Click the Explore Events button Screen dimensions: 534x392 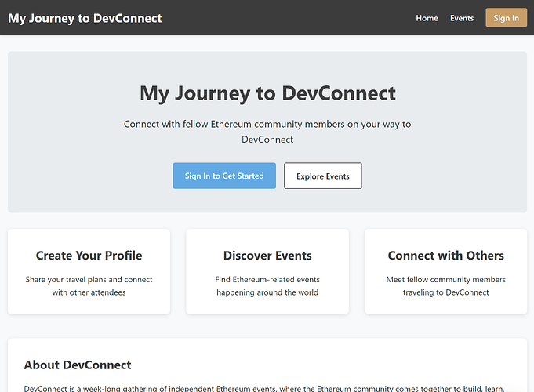[x=323, y=176]
